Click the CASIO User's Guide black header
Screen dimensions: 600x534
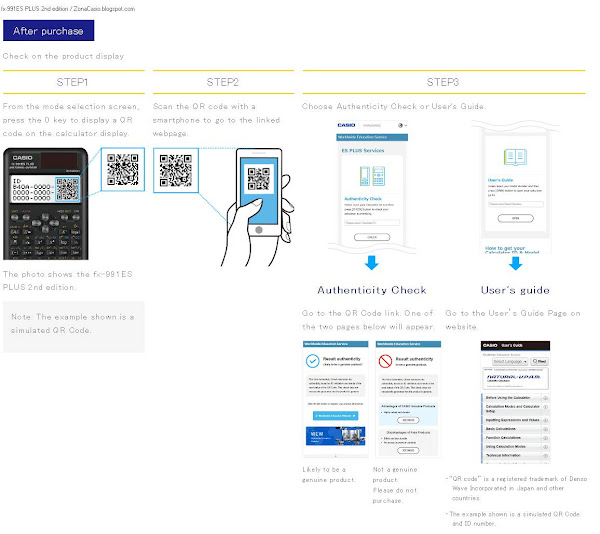[515, 345]
